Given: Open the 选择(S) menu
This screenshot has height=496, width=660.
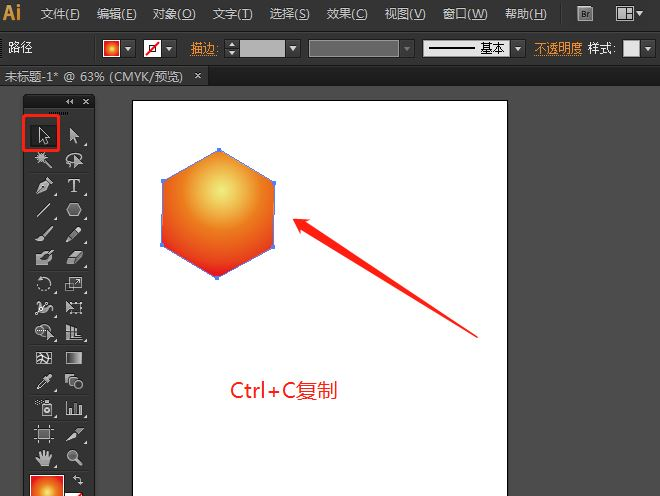Looking at the screenshot, I should point(289,14).
